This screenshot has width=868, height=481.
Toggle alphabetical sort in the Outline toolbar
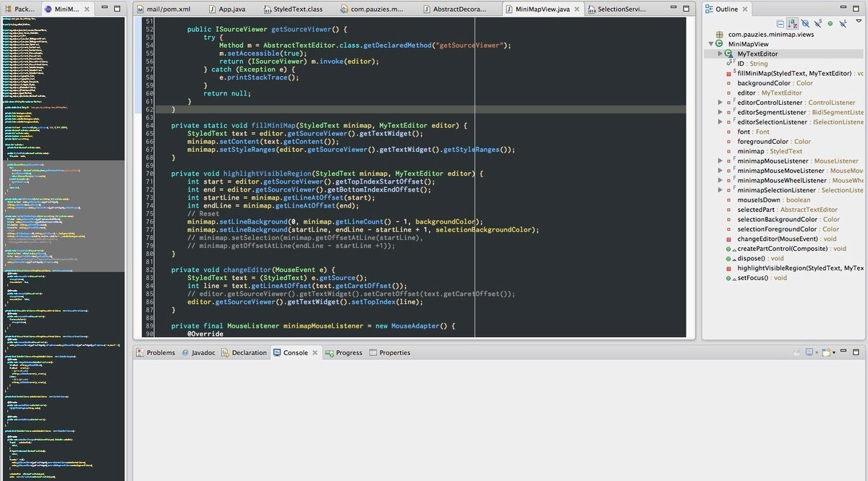[792, 24]
